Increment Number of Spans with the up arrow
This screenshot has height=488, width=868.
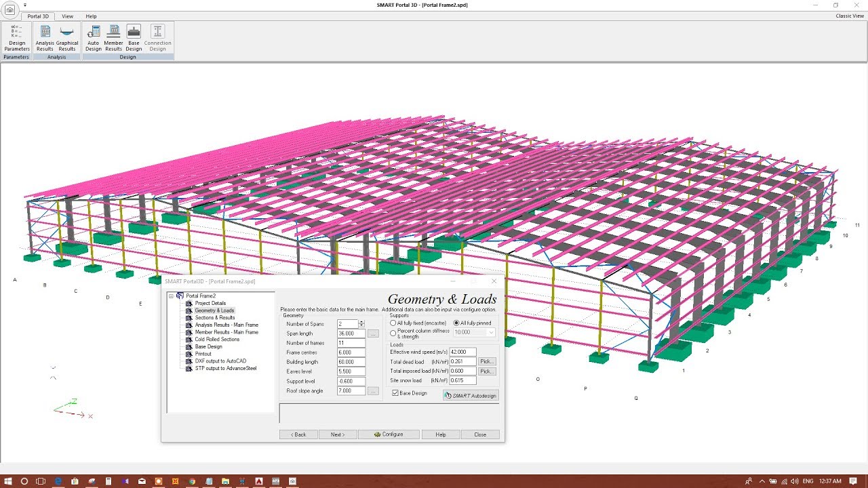pyautogui.click(x=361, y=321)
